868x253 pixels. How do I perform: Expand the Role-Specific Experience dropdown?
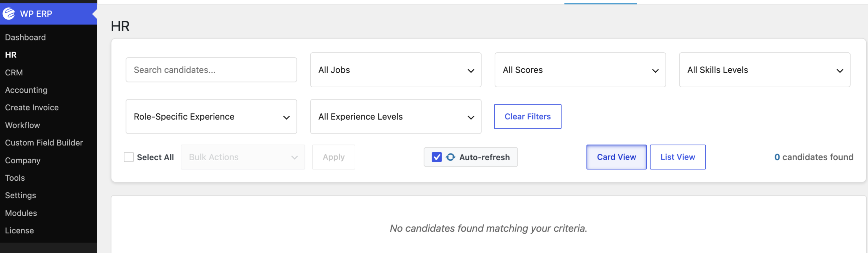pyautogui.click(x=211, y=116)
